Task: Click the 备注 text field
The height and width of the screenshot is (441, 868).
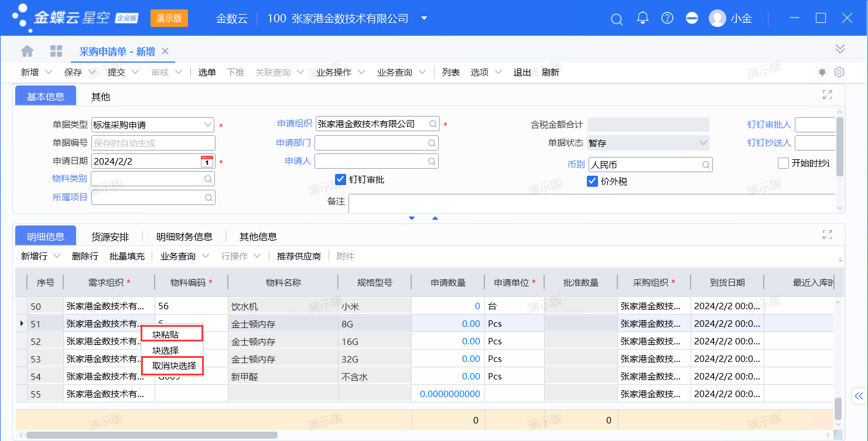Action: (x=592, y=203)
